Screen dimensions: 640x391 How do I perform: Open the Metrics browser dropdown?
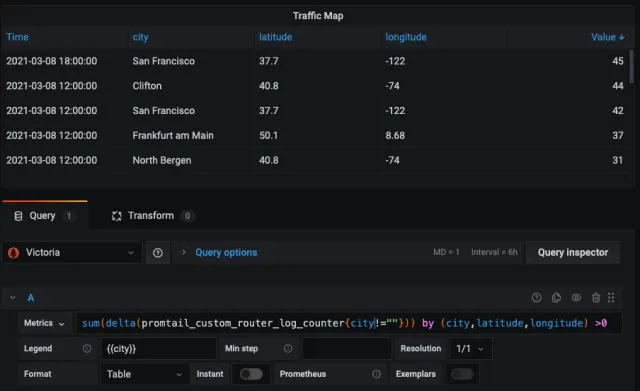click(44, 323)
